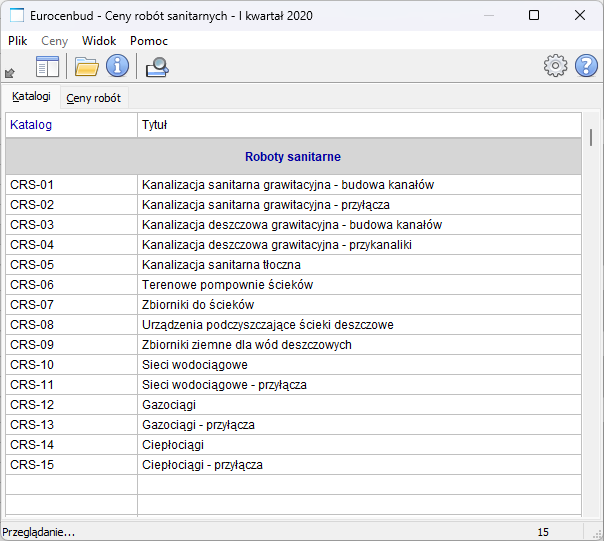Select the Katalogi tab
Image resolution: width=604 pixels, height=541 pixels.
[31, 97]
